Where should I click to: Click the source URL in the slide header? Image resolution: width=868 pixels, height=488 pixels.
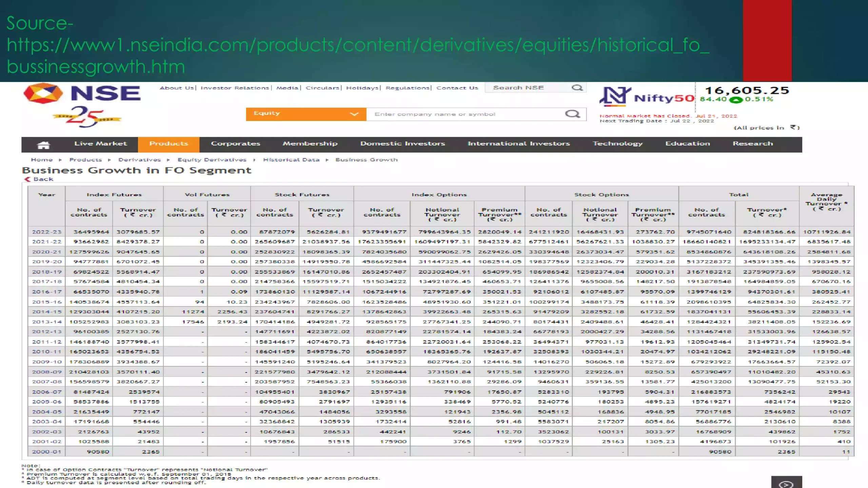click(x=358, y=56)
